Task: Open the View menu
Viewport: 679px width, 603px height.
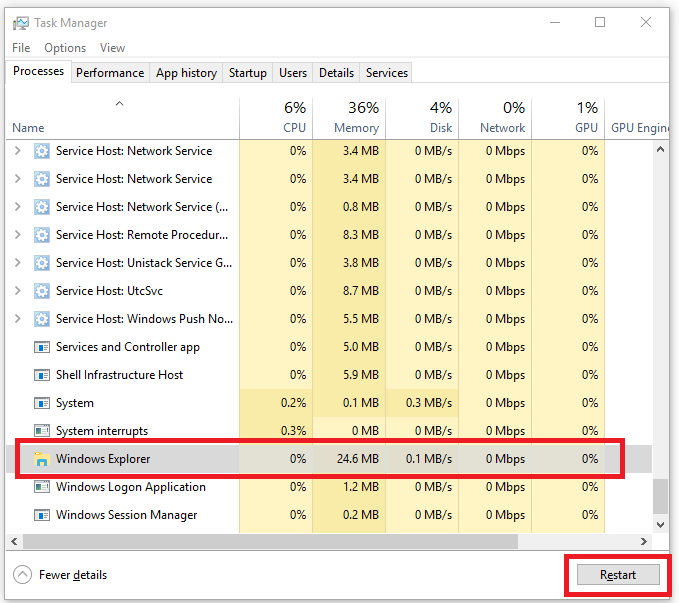Action: coord(112,48)
